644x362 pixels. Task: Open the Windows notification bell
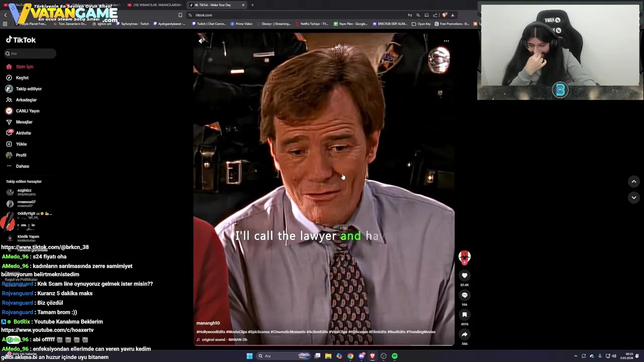click(637, 356)
